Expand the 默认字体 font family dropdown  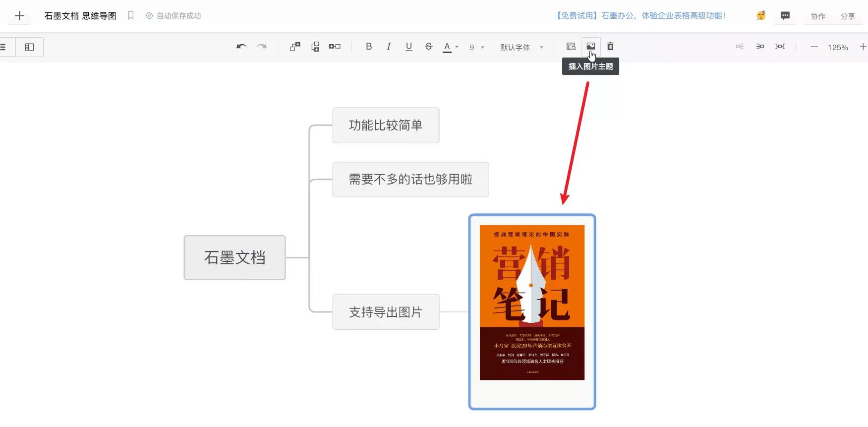point(521,47)
